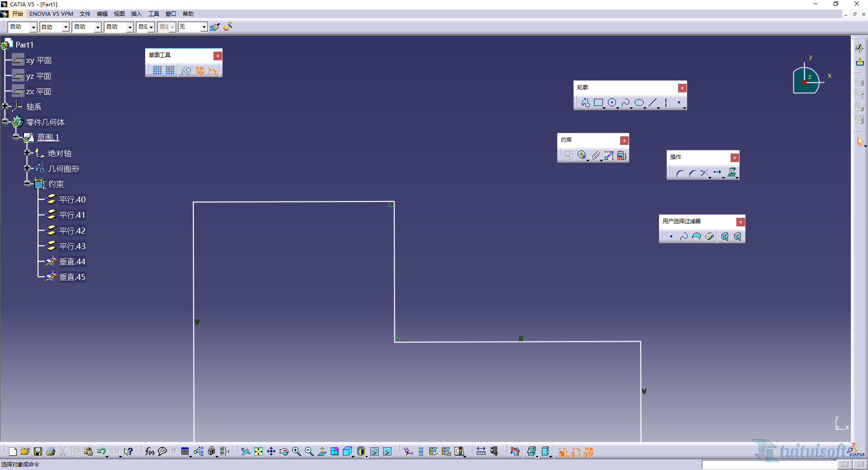Close the 用户选择过滤器 toolbar
The width and height of the screenshot is (868, 470).
click(740, 222)
